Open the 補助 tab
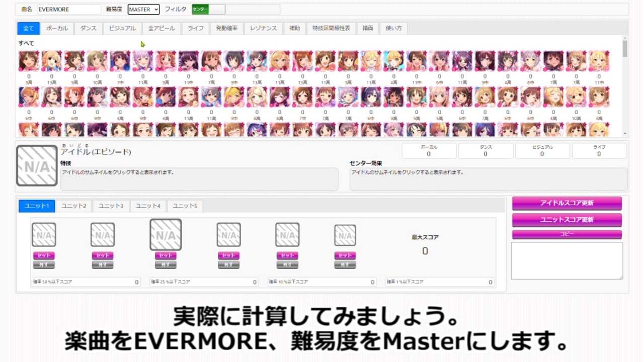644x362 pixels. click(295, 28)
